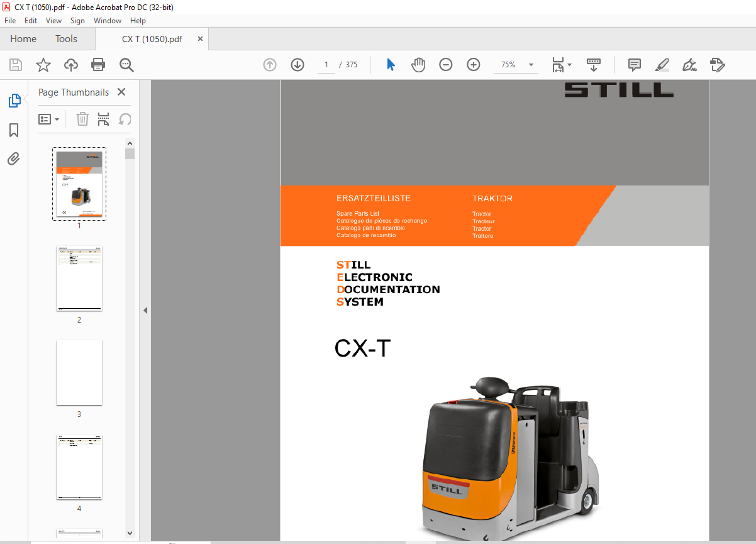The image size is (756, 544).
Task: Click "Spare Parts List" text line
Action: [x=358, y=214]
